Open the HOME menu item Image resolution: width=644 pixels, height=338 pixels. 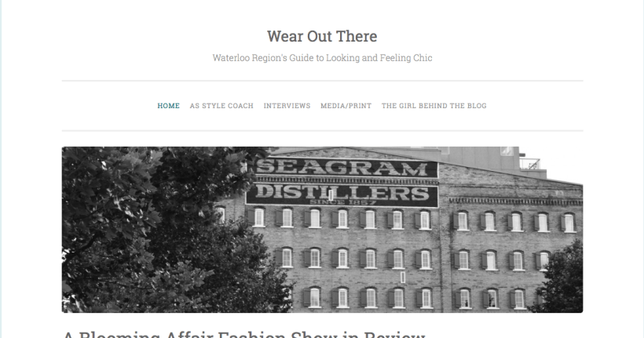click(168, 106)
